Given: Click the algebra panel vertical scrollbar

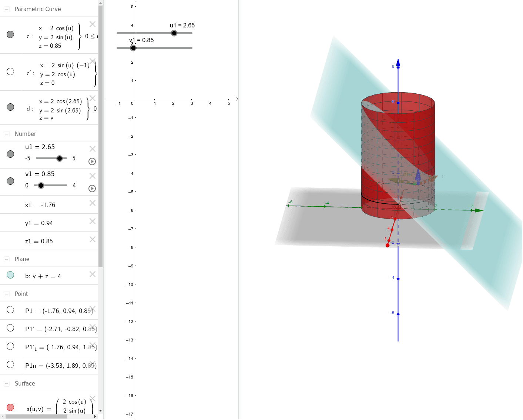Looking at the screenshot, I should (100, 133).
